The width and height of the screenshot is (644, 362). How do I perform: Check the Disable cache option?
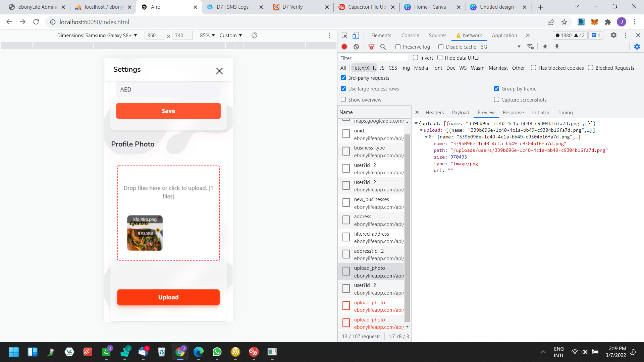point(441,47)
